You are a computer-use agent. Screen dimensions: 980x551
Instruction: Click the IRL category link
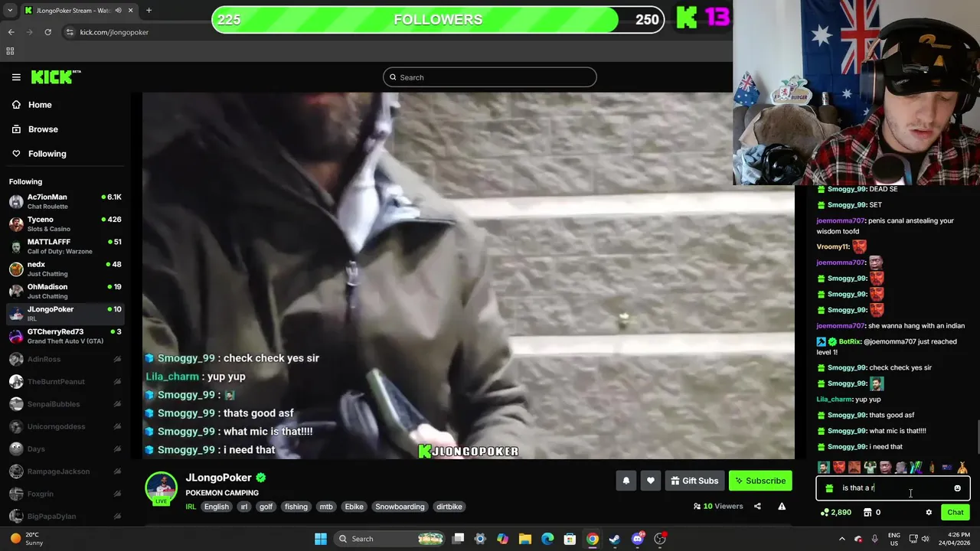click(x=190, y=507)
